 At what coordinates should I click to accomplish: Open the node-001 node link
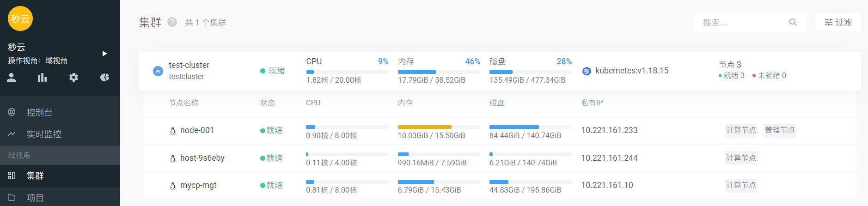(197, 130)
